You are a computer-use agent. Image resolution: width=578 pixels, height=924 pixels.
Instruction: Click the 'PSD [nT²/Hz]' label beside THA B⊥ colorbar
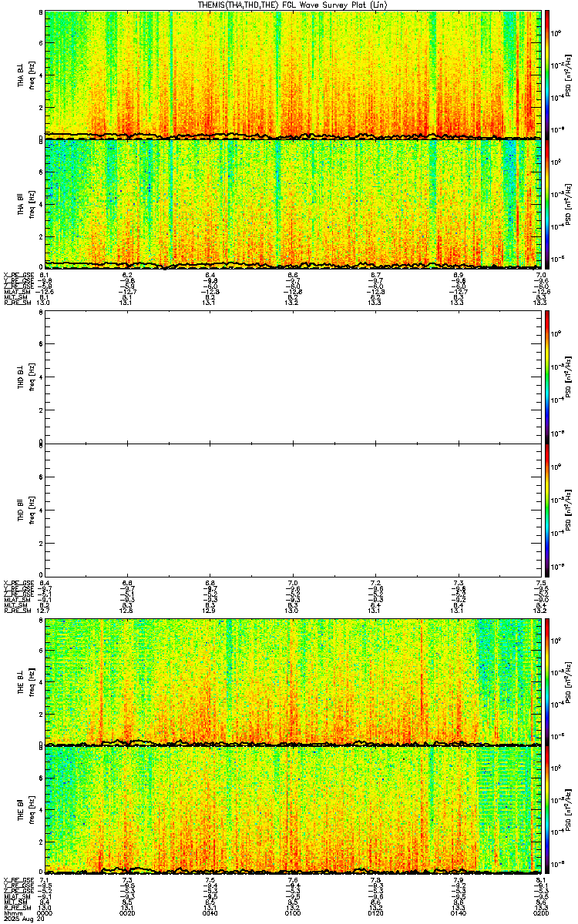click(x=569, y=74)
